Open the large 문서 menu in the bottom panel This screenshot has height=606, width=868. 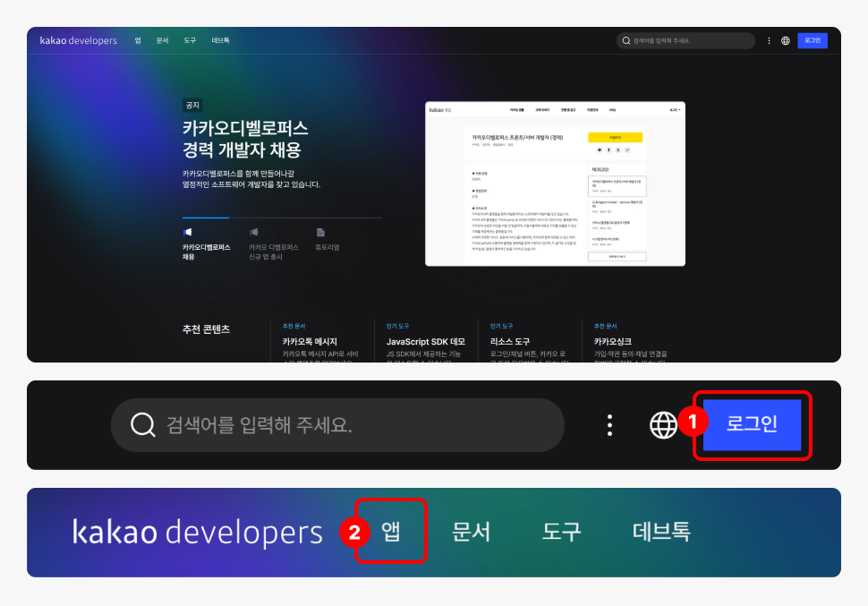[471, 532]
